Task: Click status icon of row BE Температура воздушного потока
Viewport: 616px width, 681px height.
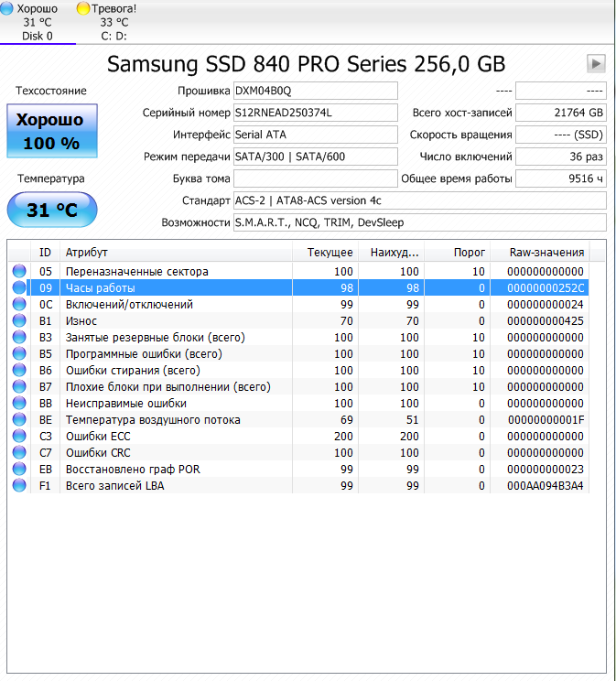Action: tap(19, 419)
